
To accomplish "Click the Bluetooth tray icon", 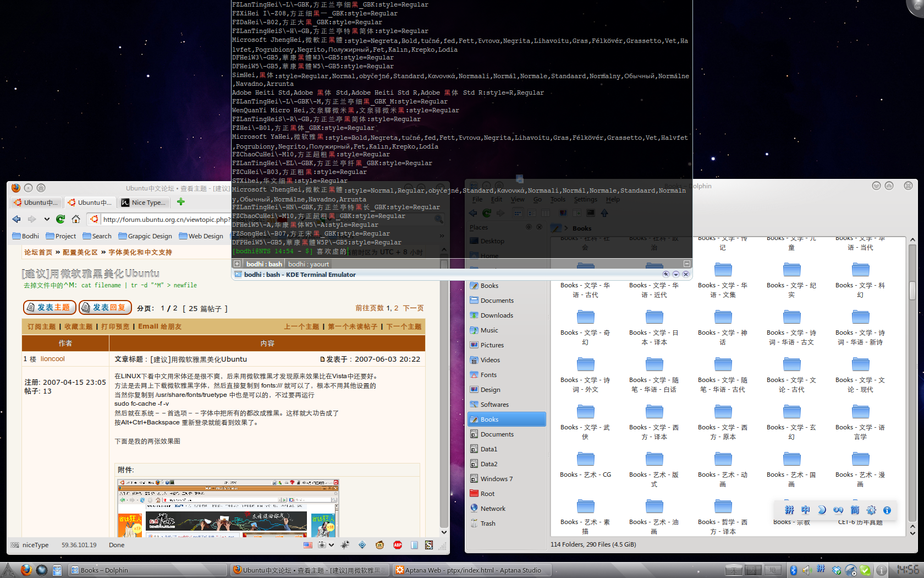I will click(x=794, y=570).
